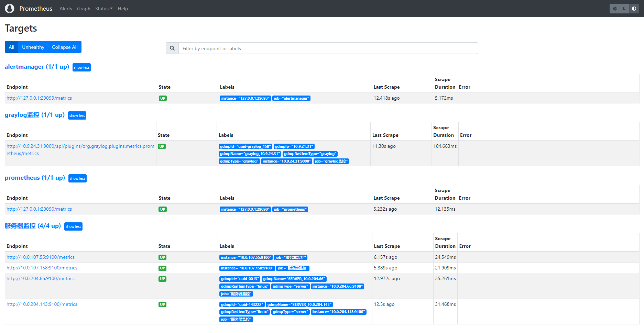
Task: Switch to show only Unhealthy targets
Action: tap(33, 47)
